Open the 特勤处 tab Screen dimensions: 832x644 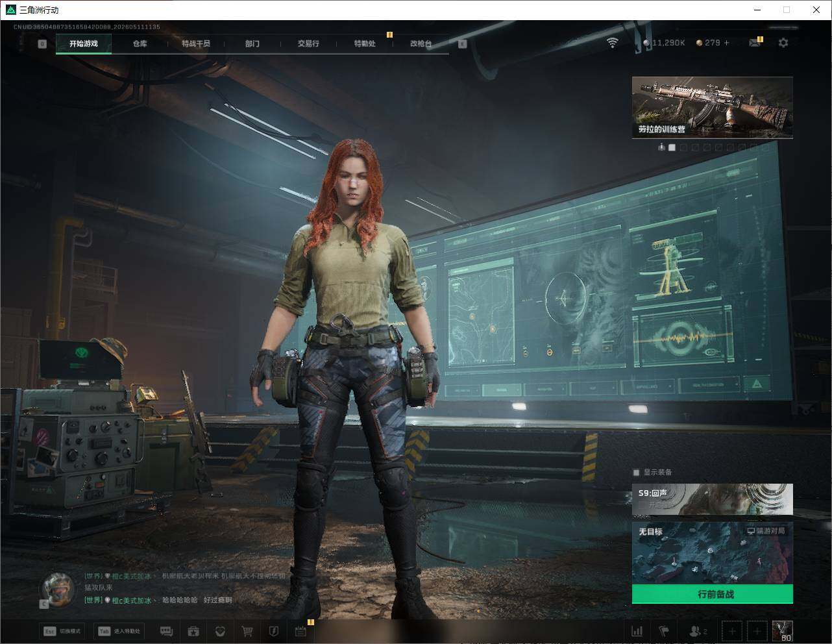click(x=365, y=43)
